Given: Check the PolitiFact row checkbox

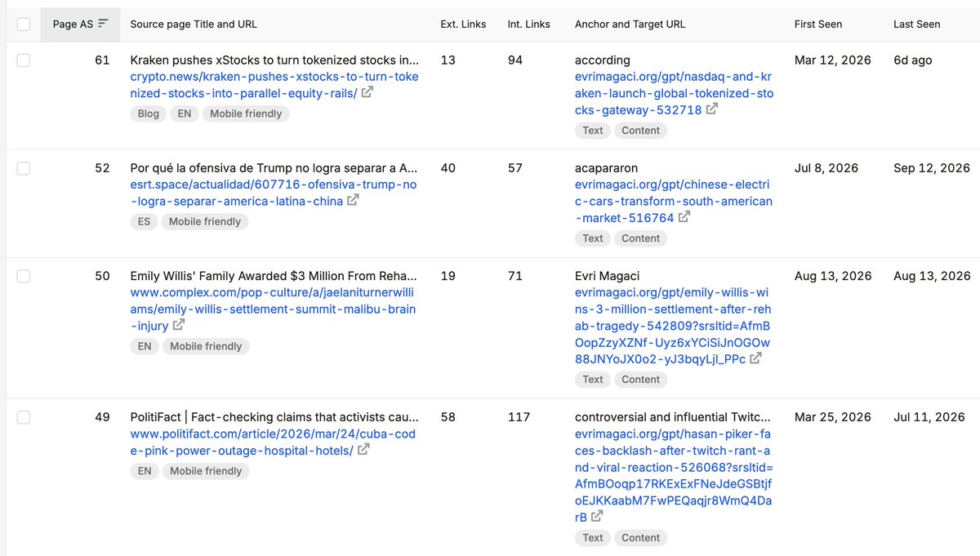Looking at the screenshot, I should point(24,417).
